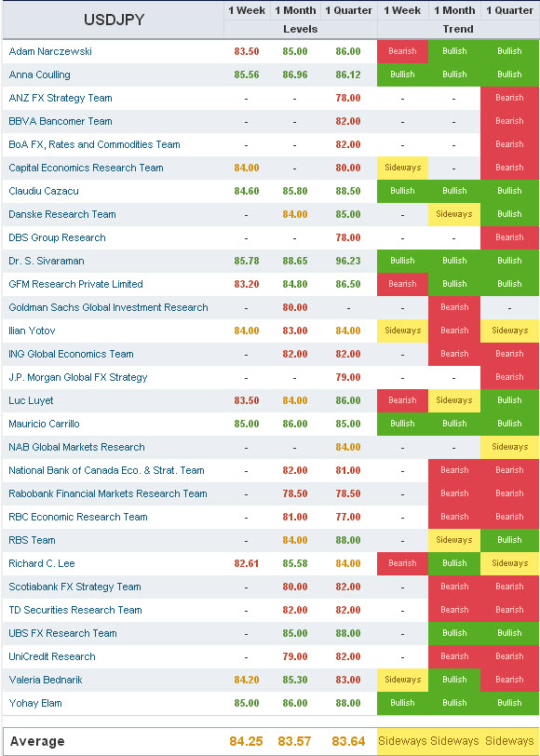Viewport: 540px width, 756px height.
Task: Click National Bank of Canada Eco. & Strat. Team
Action: pyautogui.click(x=106, y=470)
